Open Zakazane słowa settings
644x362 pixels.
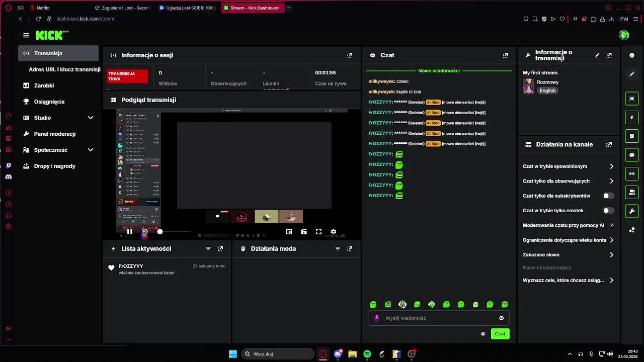569,255
